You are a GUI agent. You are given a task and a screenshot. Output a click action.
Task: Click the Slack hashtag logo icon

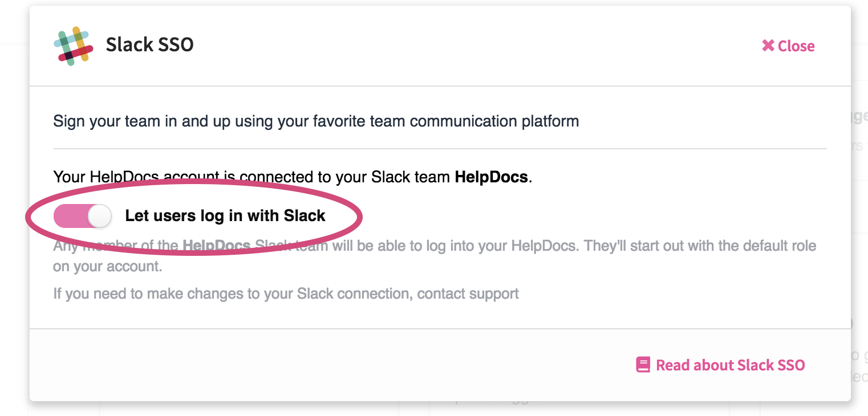click(x=73, y=46)
